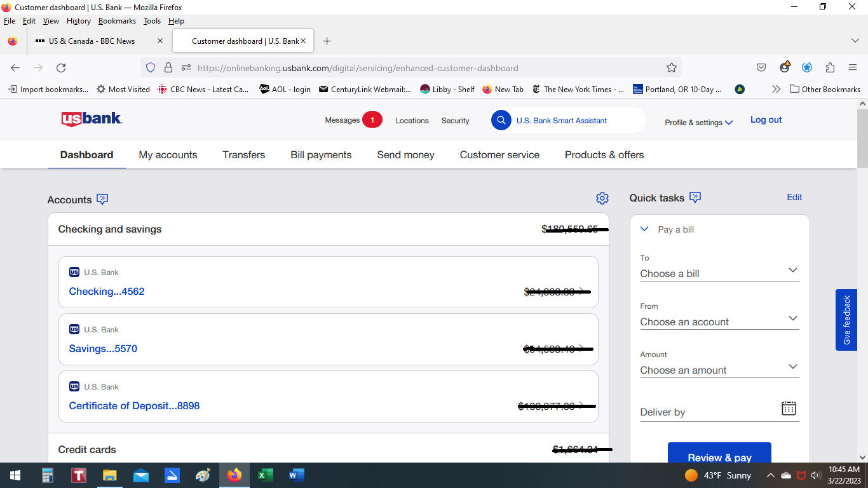The width and height of the screenshot is (868, 488).
Task: Reload the page in Firefox
Action: pyautogui.click(x=61, y=68)
